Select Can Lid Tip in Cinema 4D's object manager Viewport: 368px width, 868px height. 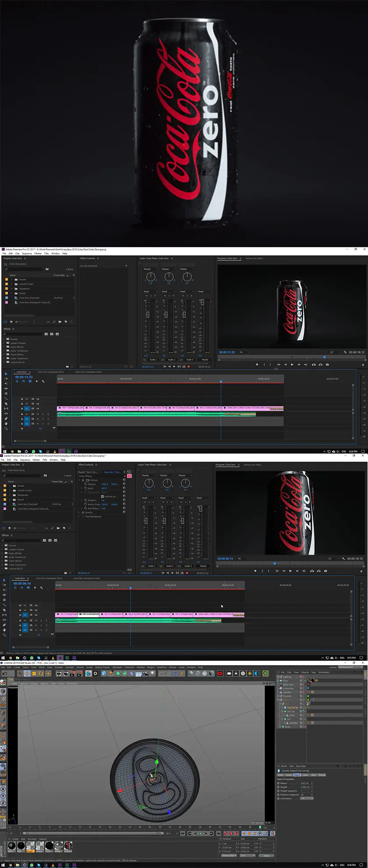click(x=293, y=707)
